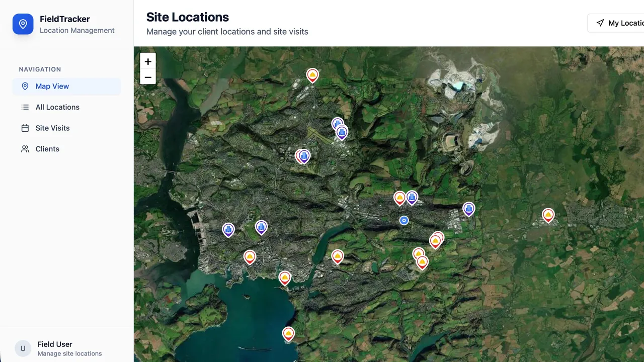Click the FieldTracker app name text
The width and height of the screenshot is (644, 362).
pyautogui.click(x=65, y=19)
